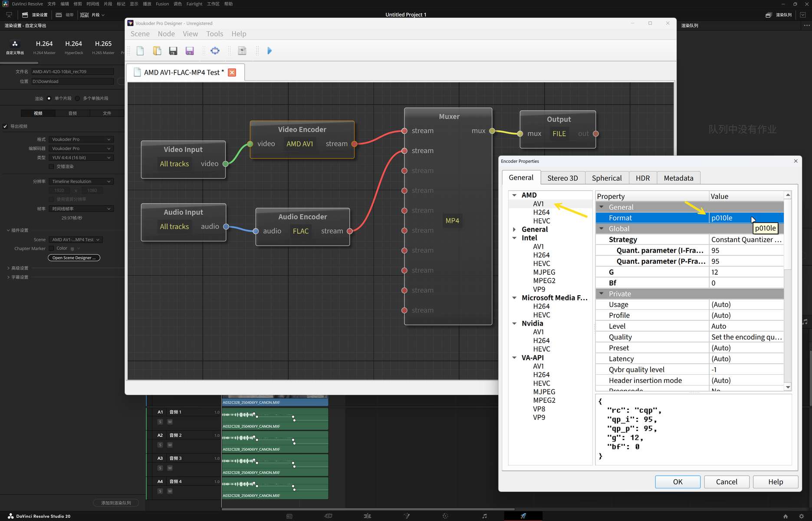
Task: Click the blue fit-to-view toolbar icon
Action: point(215,51)
